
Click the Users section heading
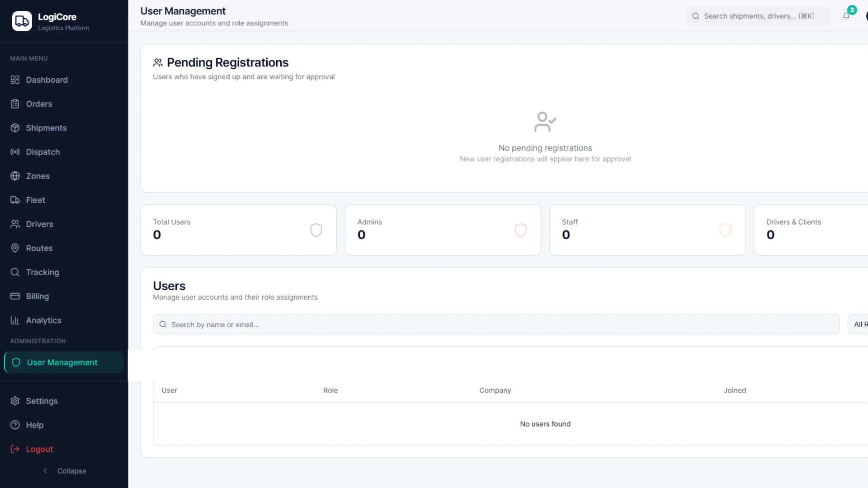(169, 286)
